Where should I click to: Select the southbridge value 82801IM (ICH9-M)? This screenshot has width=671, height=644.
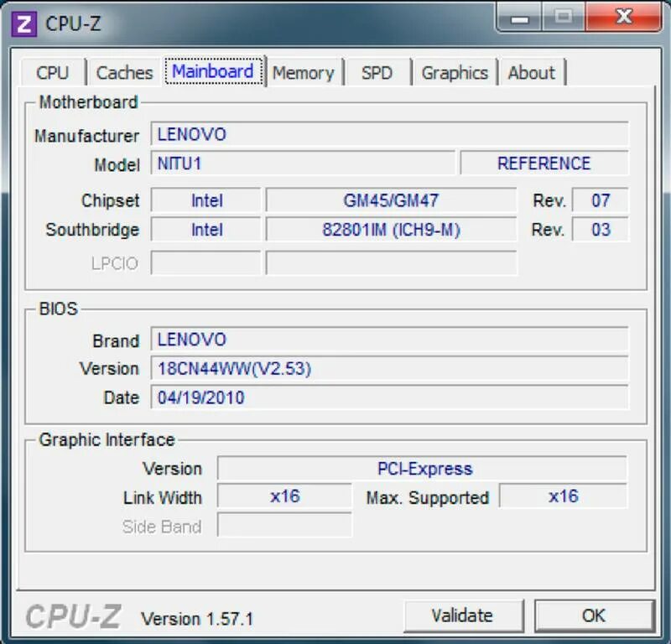[391, 230]
